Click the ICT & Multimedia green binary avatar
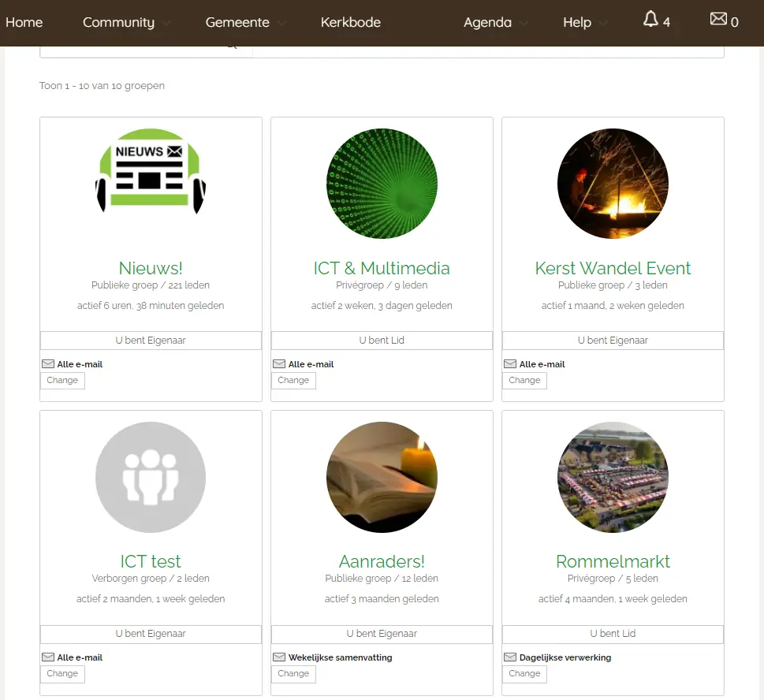Image resolution: width=764 pixels, height=700 pixels. pos(382,184)
